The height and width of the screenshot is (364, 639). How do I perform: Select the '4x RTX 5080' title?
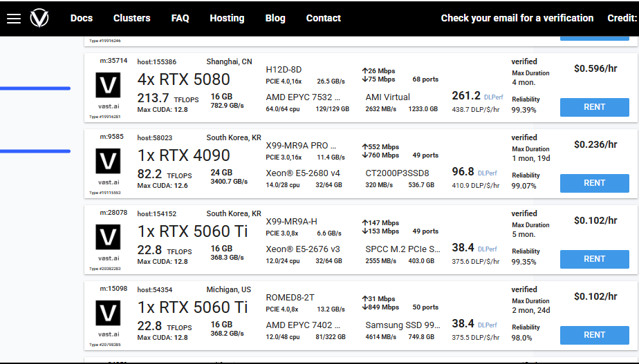183,79
